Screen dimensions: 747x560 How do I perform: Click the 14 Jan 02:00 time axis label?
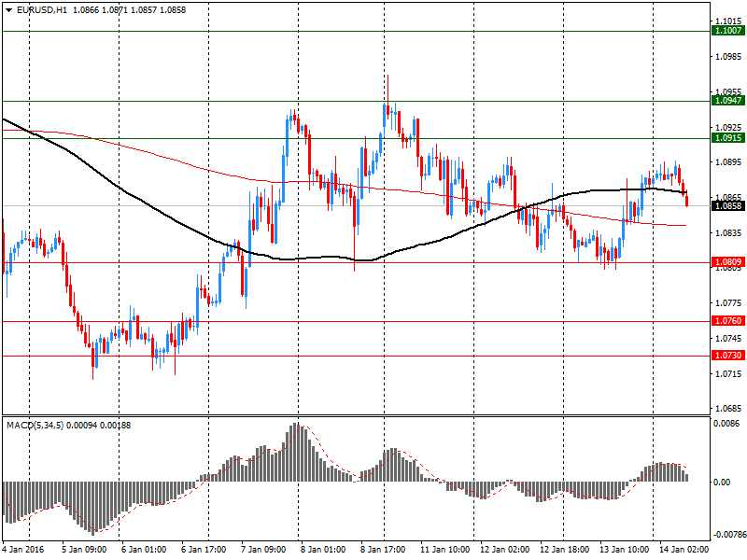click(684, 550)
